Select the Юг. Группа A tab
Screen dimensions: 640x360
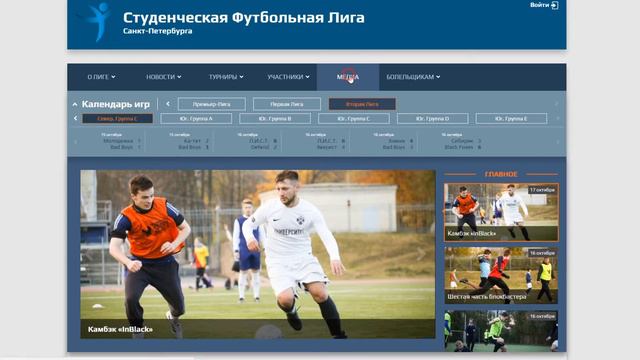coord(196,119)
